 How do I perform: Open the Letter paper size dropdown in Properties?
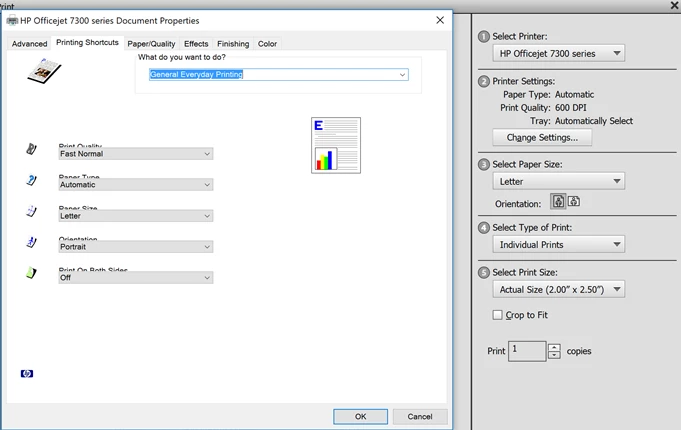point(136,216)
